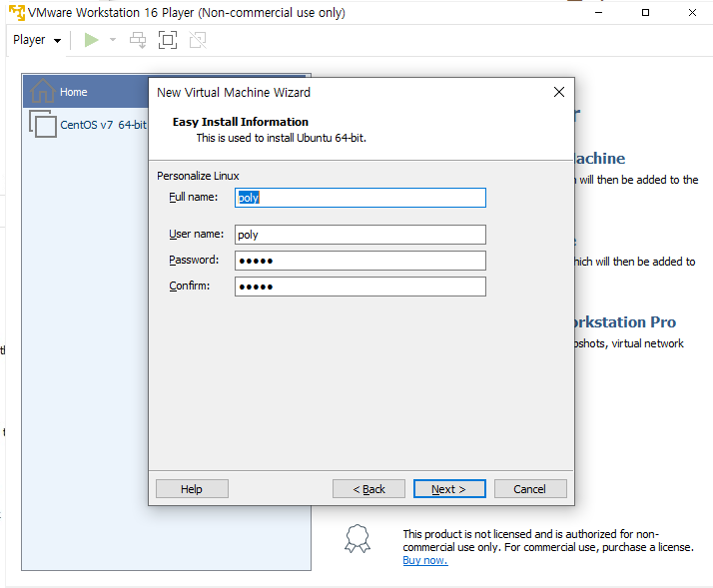
Task: Click the green Power On play icon
Action: click(92, 40)
